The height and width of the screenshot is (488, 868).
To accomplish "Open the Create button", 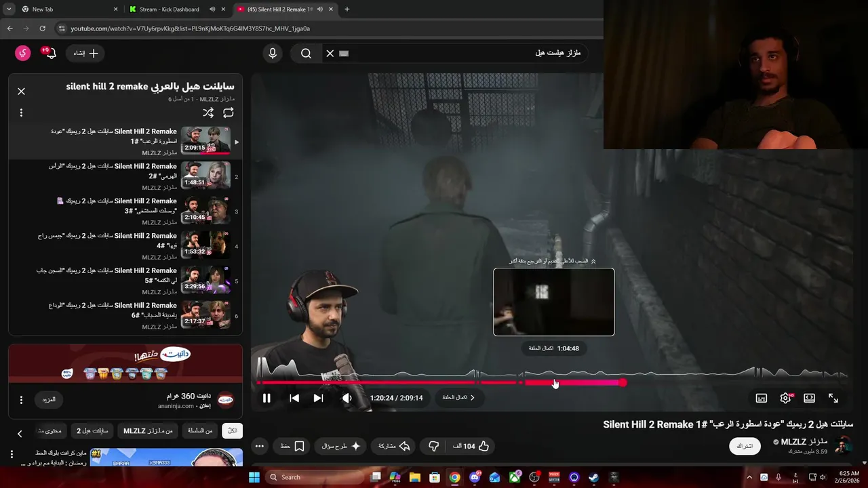I will tap(86, 53).
